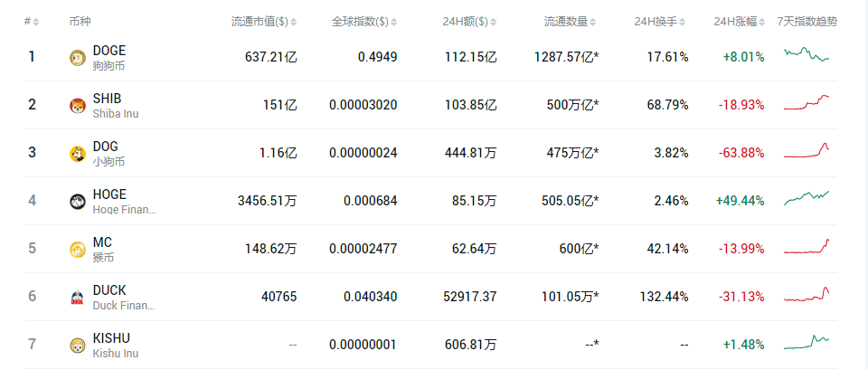
Task: Click MC market cap 148.62万
Action: 270,249
